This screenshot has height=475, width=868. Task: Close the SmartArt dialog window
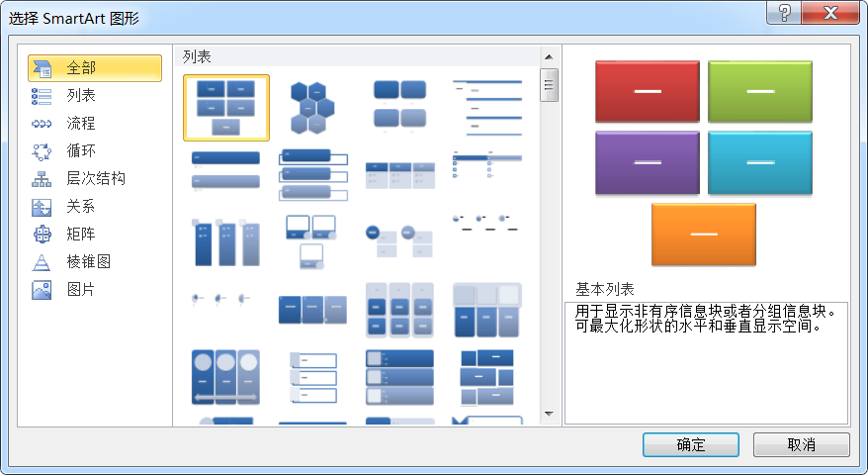click(830, 12)
